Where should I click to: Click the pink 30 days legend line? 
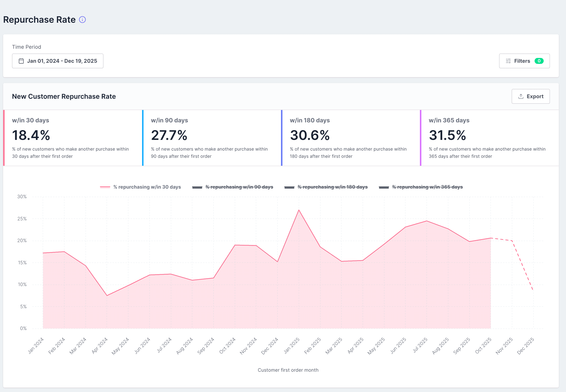pyautogui.click(x=105, y=187)
